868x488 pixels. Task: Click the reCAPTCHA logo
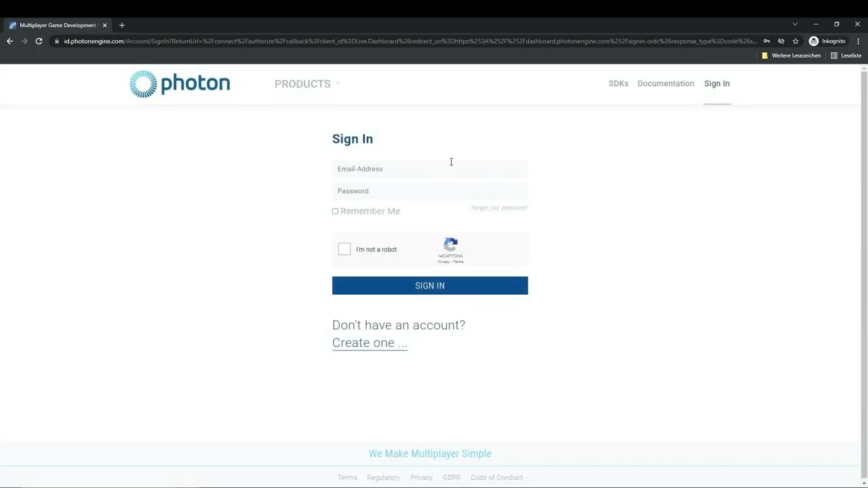[x=451, y=245]
